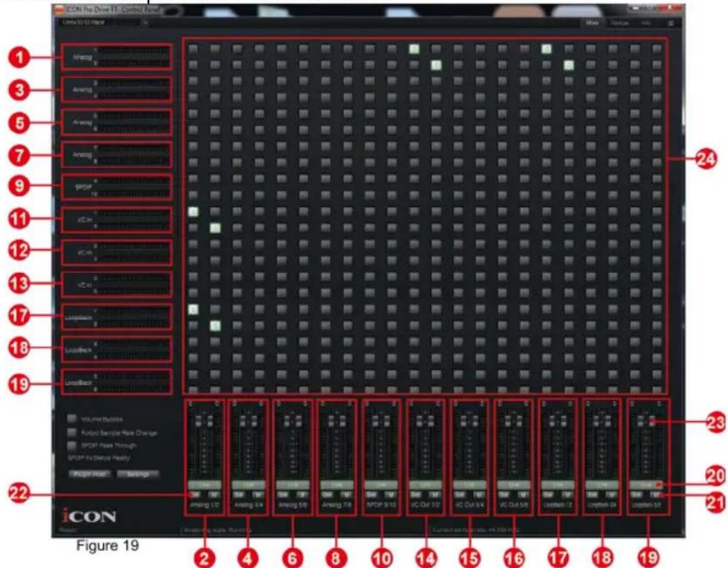Click Link button on VC Out 1/2 strip
Viewport: 728px width, 568px height.
point(425,485)
